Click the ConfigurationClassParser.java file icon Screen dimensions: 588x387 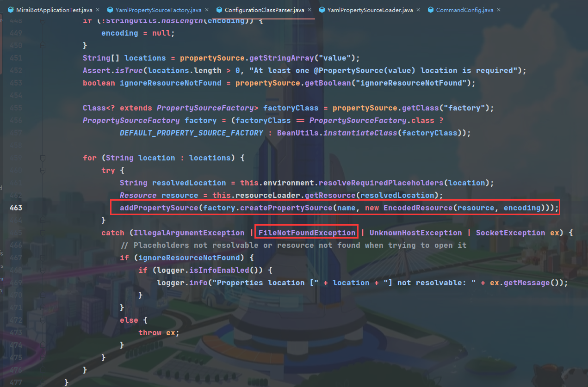219,10
